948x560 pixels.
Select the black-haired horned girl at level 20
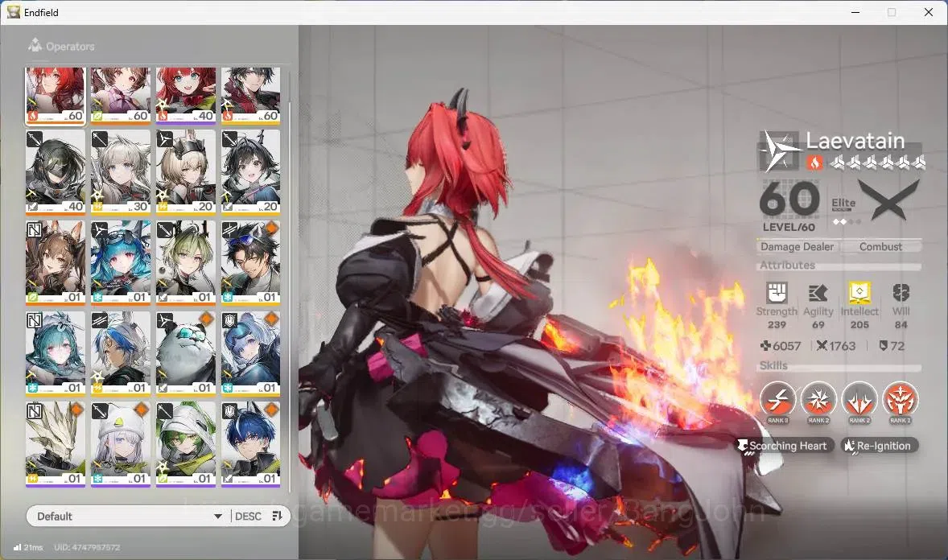tap(251, 172)
